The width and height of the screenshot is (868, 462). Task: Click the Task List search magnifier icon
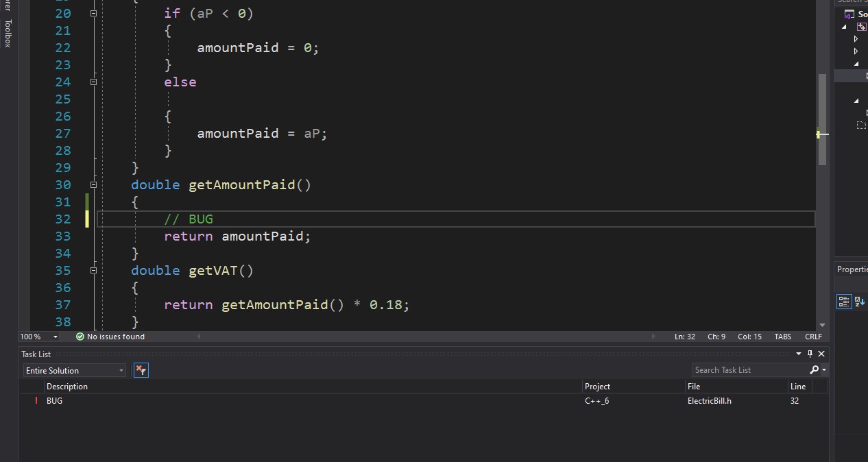tap(814, 369)
